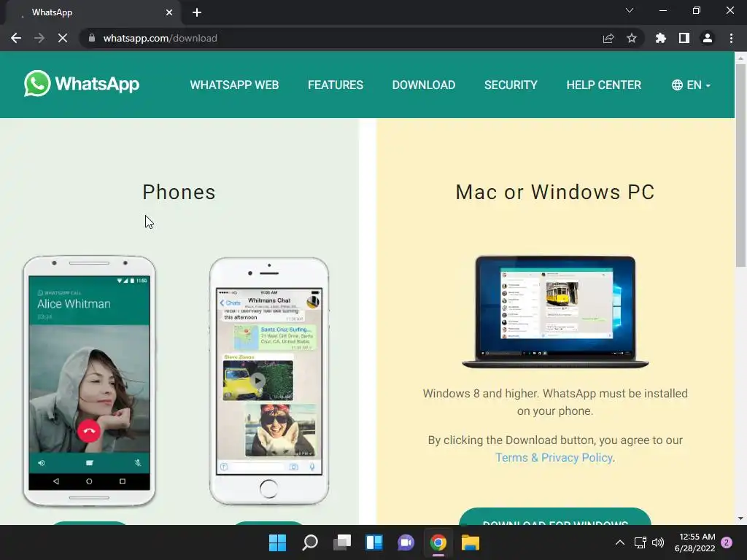The height and width of the screenshot is (560, 747).
Task: Open Terms & Privacy Policy link
Action: [x=554, y=458]
